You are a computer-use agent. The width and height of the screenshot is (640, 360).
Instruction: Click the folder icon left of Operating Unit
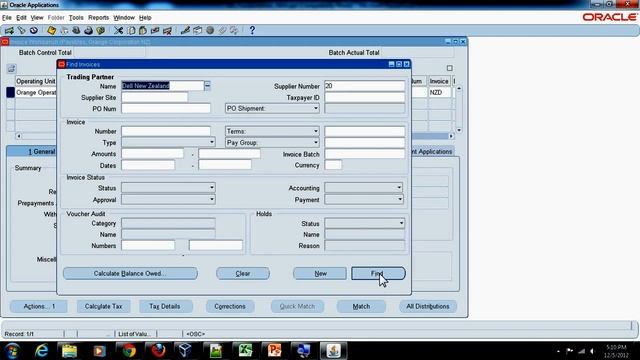[x=11, y=69]
